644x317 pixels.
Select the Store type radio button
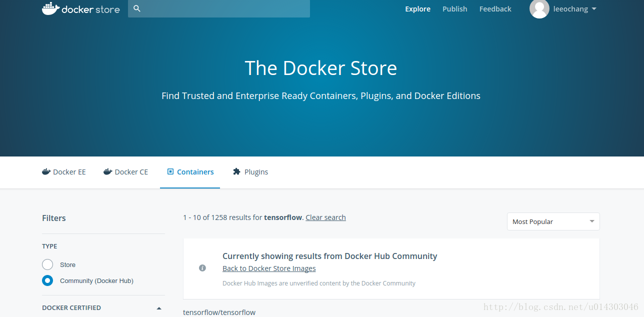pyautogui.click(x=47, y=264)
